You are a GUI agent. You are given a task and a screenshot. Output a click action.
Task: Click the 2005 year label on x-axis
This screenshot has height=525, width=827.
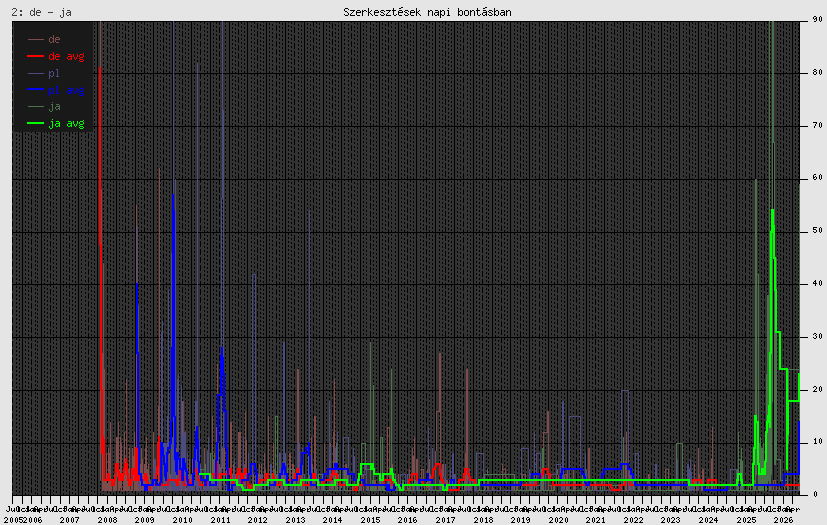14,520
